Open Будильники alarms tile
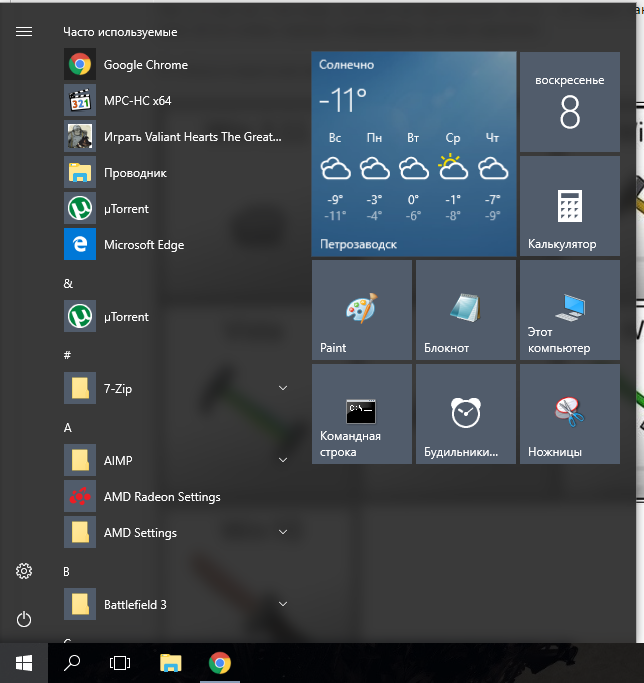This screenshot has height=683, width=644. point(466,414)
